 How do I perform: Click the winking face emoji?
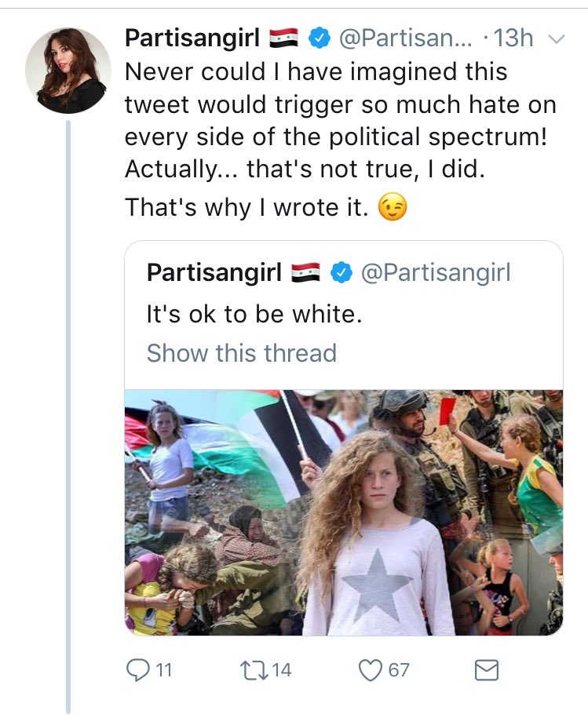393,207
